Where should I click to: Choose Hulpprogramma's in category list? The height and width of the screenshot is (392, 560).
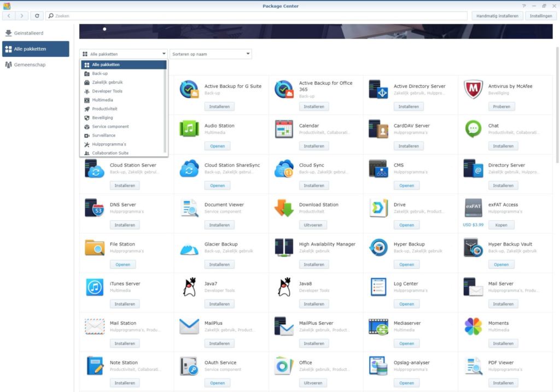point(124,144)
